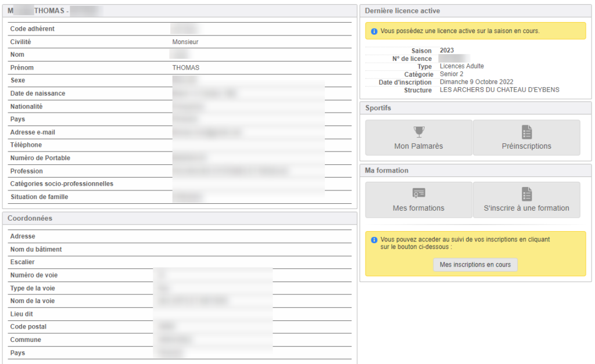Click info icon in inscriptions follow-up notice
The image size is (595, 364).
pyautogui.click(x=374, y=240)
